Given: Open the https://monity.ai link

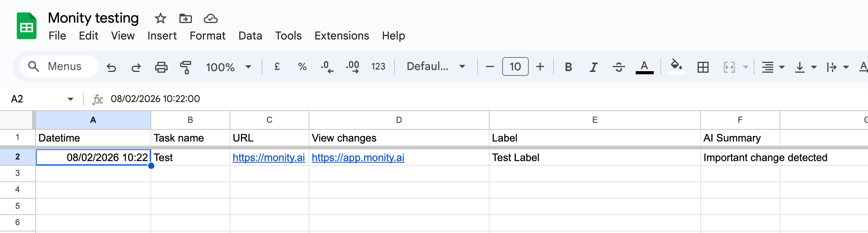Looking at the screenshot, I should [268, 158].
